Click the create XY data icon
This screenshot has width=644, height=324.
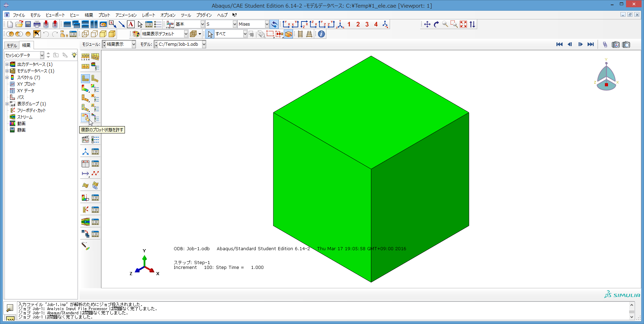pyautogui.click(x=85, y=164)
